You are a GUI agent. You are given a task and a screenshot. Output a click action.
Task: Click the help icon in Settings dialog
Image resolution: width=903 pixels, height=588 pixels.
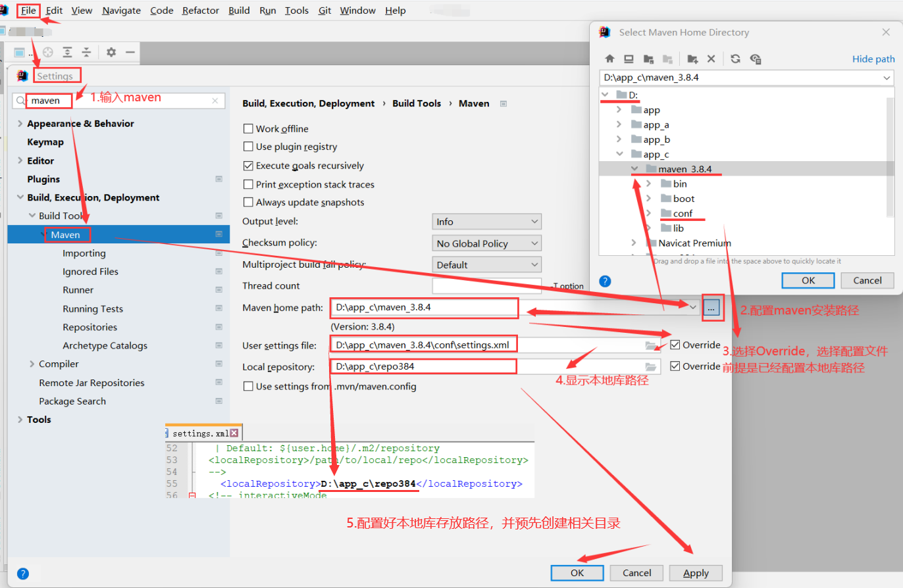click(23, 574)
